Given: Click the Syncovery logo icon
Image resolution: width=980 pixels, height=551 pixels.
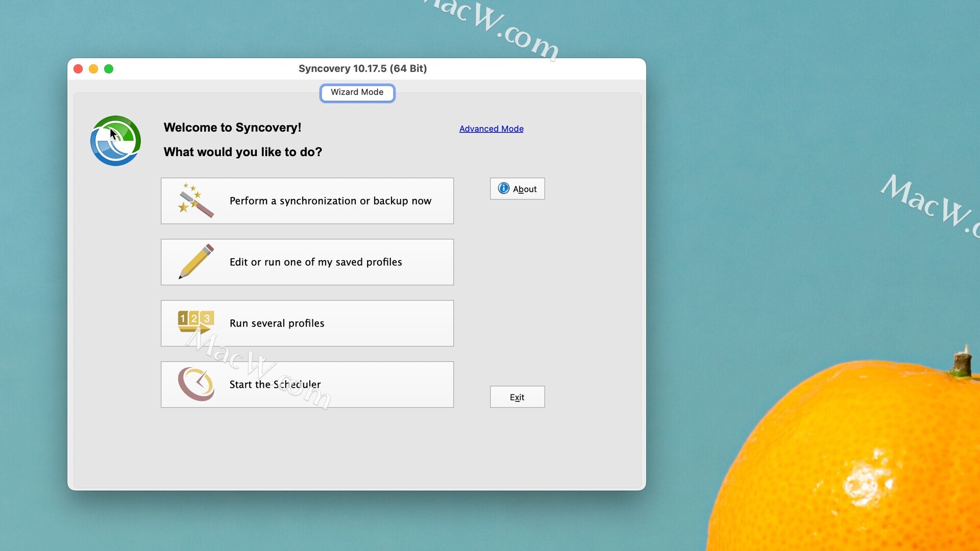Looking at the screenshot, I should (x=116, y=141).
